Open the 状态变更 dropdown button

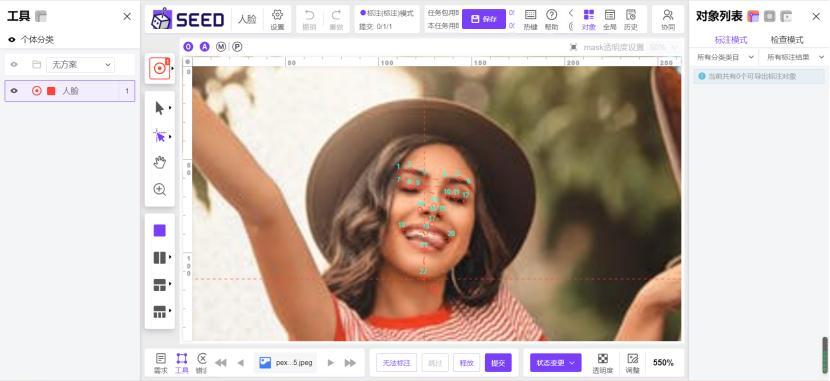click(555, 362)
